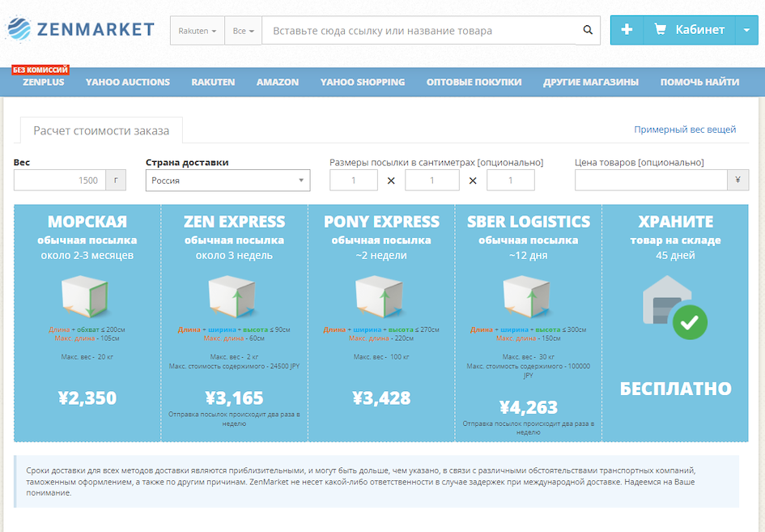Open the 'Страна доставки' Россия selector
This screenshot has width=765, height=532.
pyautogui.click(x=227, y=180)
